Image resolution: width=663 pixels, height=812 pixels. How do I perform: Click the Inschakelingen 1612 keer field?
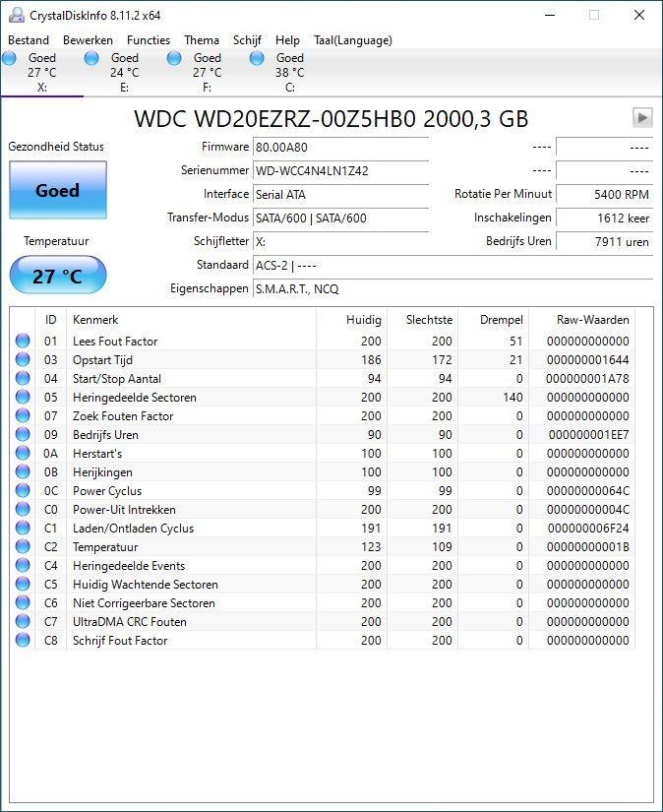[x=604, y=219]
